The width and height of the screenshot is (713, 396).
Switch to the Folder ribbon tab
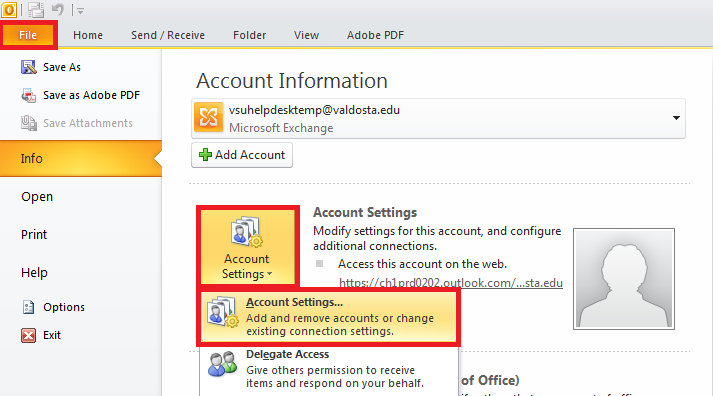pos(249,35)
